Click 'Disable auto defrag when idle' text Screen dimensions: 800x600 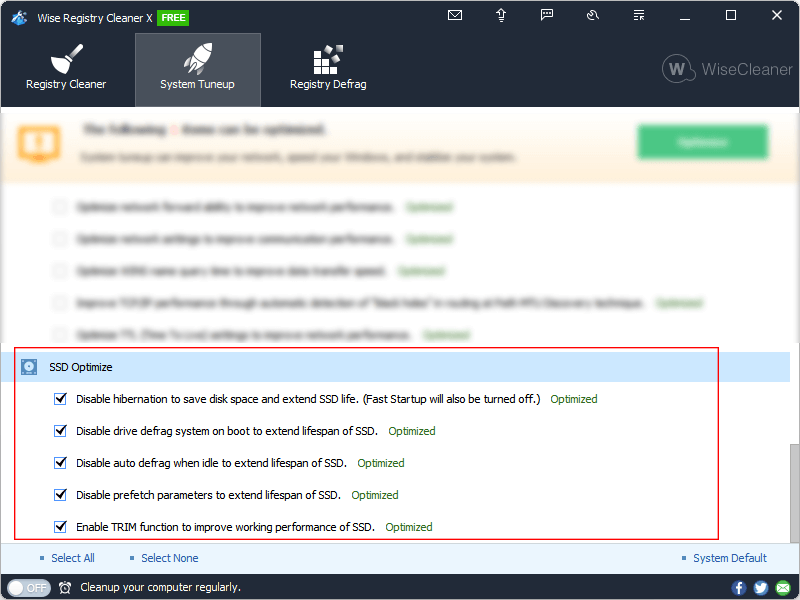(x=211, y=463)
